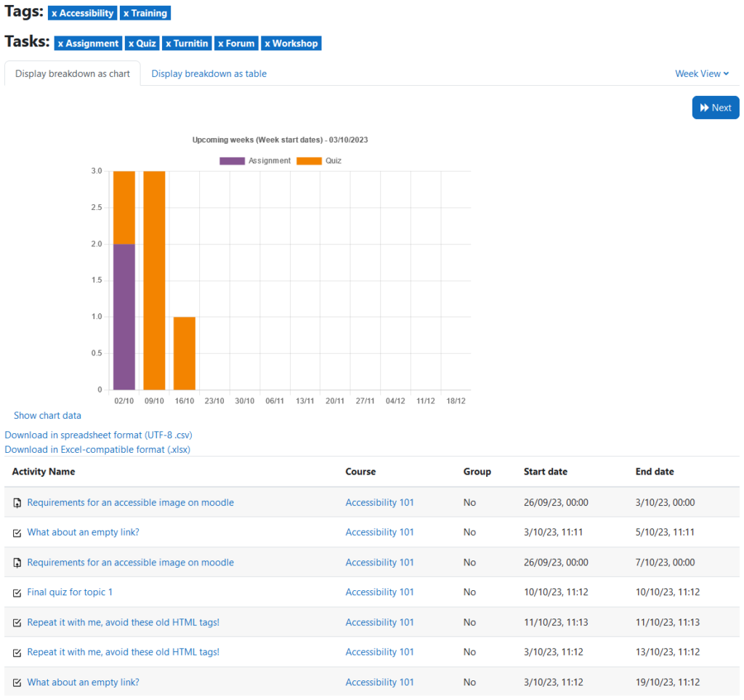Remove the Forum task filter
This screenshot has height=700, width=744.
236,43
